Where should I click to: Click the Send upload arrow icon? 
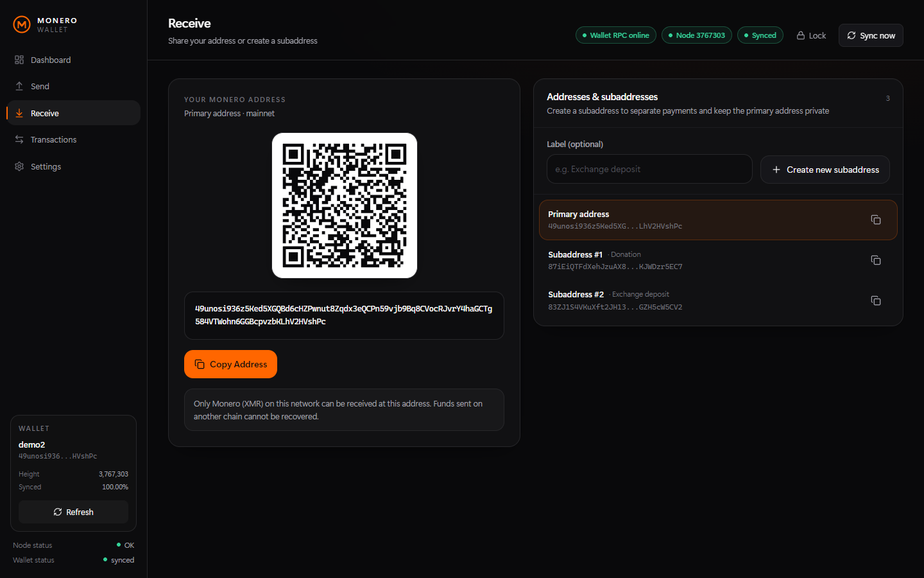tap(19, 86)
